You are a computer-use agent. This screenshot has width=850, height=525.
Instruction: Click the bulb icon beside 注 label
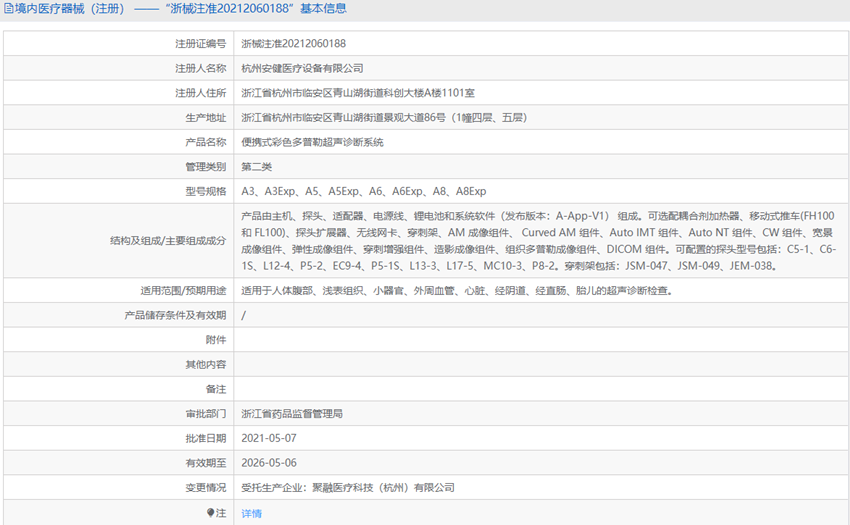210,513
